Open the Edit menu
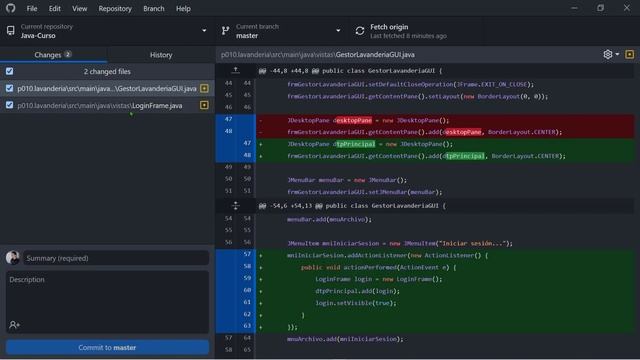The height and width of the screenshot is (360, 640). pyautogui.click(x=55, y=9)
